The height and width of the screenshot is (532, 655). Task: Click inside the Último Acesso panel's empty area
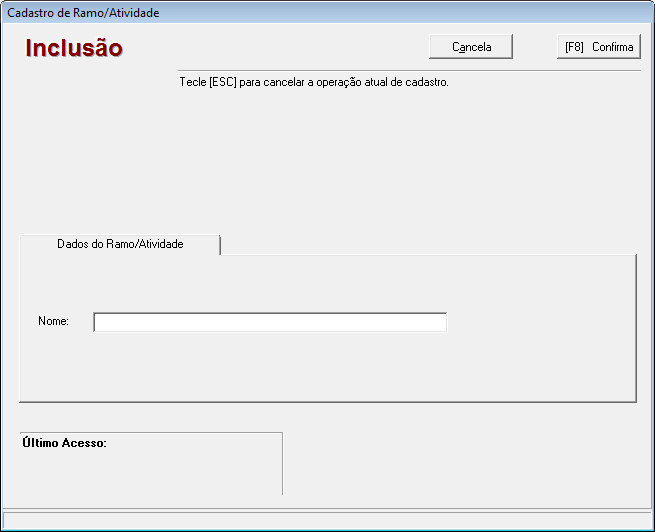pos(150,472)
